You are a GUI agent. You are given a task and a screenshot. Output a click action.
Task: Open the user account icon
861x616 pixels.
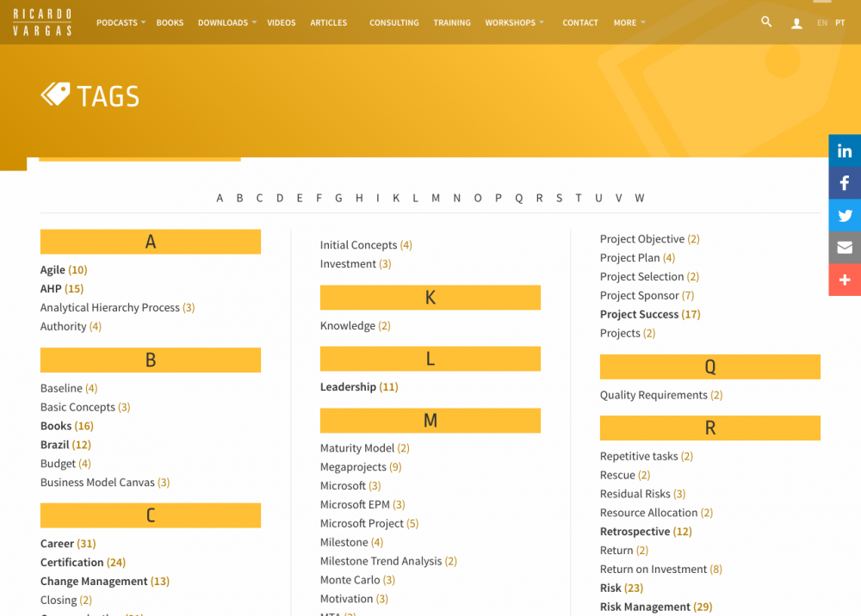pyautogui.click(x=796, y=23)
